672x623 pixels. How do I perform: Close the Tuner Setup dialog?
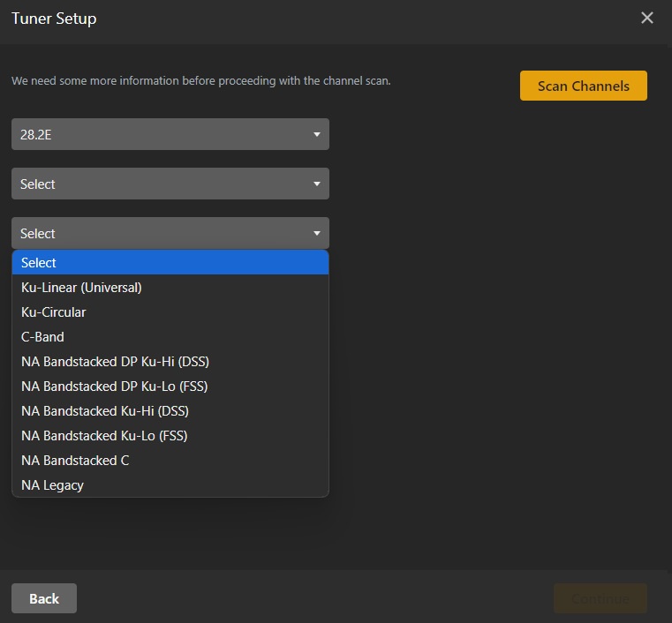[x=647, y=18]
